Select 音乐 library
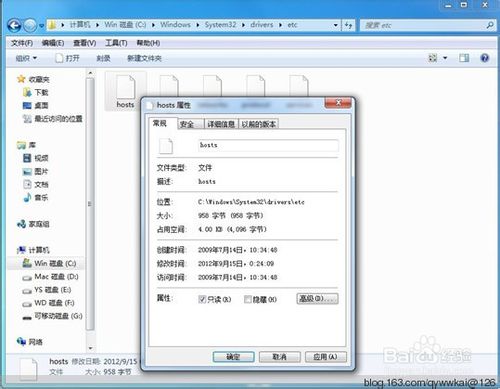 click(36, 198)
